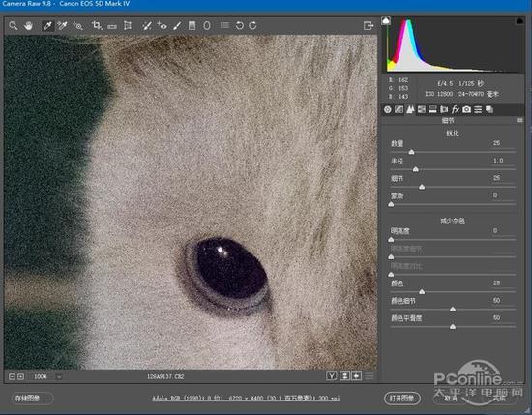
Task: Open before/after preview mode Y button
Action: coord(332,376)
